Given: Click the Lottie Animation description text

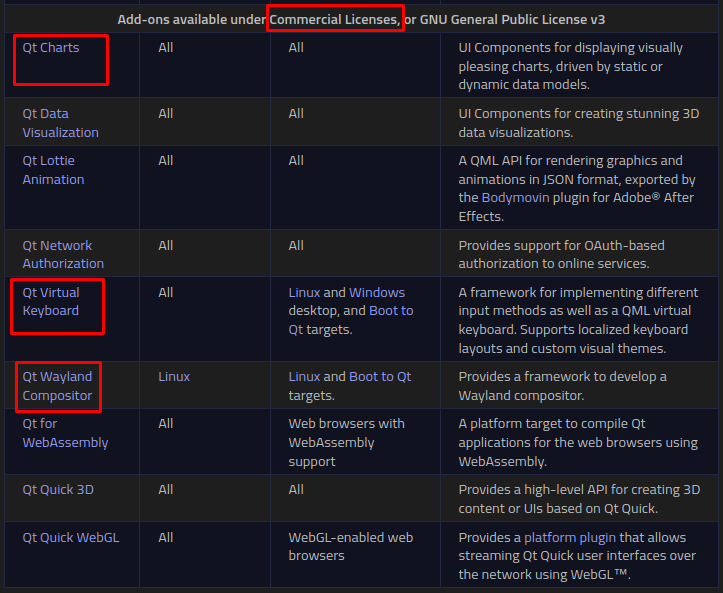Looking at the screenshot, I should coord(577,188).
